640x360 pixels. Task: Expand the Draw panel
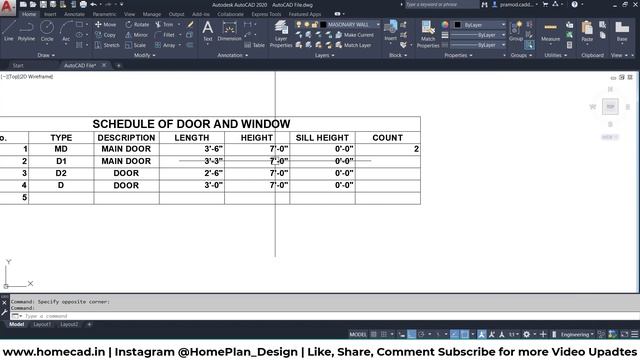pyautogui.click(x=46, y=55)
